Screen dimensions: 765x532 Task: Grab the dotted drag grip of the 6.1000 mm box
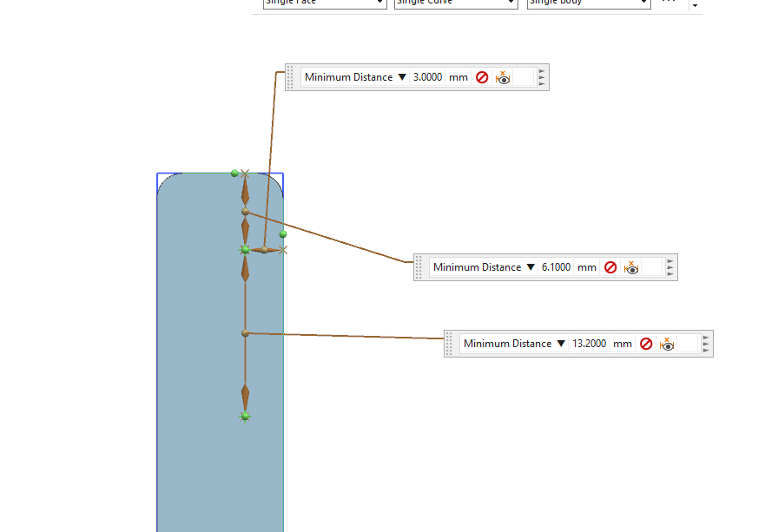coord(419,267)
